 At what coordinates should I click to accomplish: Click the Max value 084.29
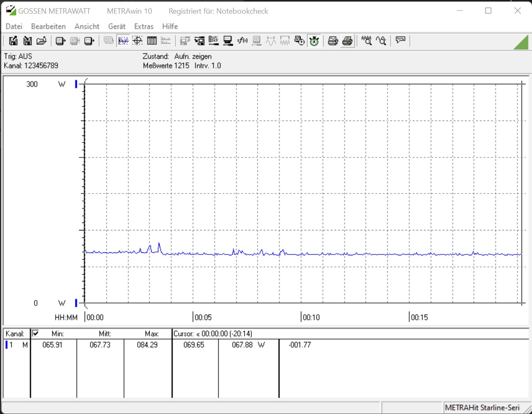[147, 345]
